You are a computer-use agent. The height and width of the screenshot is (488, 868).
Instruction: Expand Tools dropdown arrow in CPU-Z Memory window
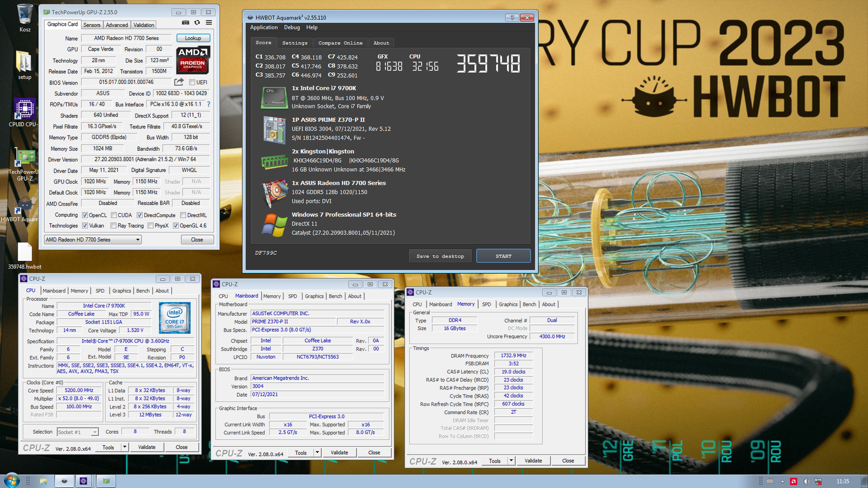click(511, 461)
